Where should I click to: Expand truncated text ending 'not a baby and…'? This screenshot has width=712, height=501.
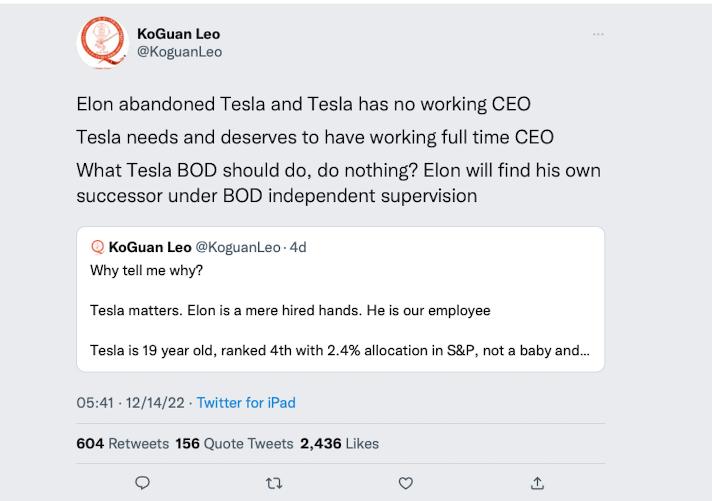[x=340, y=350]
